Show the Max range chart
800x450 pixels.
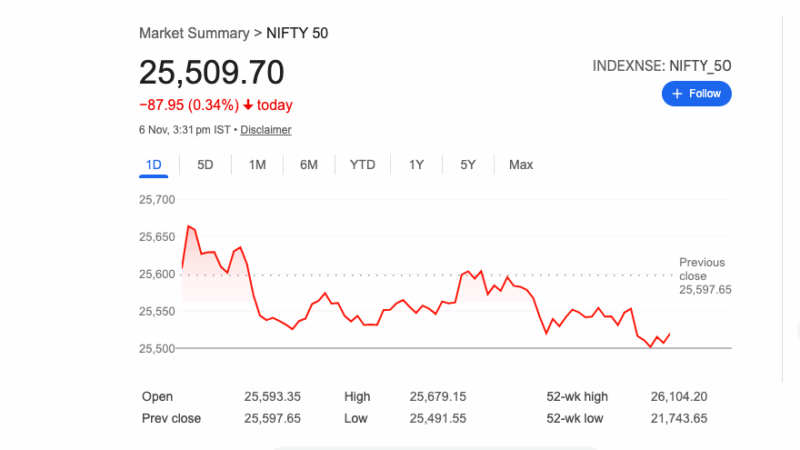[521, 165]
